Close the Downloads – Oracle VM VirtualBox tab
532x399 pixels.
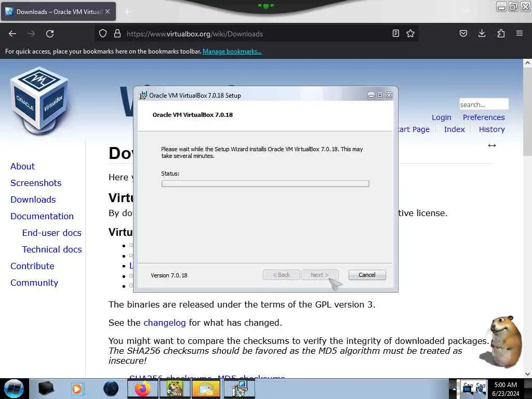(x=108, y=11)
